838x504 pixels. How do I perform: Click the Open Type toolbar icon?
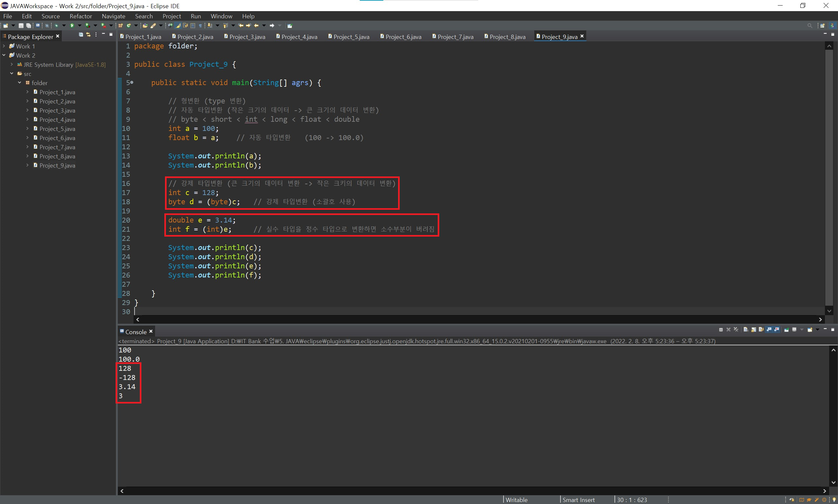click(145, 26)
